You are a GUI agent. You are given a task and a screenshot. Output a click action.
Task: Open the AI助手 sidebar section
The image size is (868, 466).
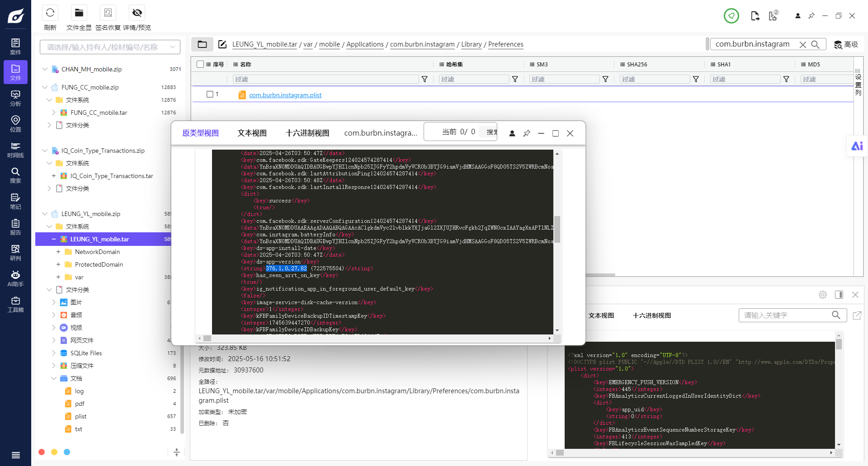pos(15,278)
